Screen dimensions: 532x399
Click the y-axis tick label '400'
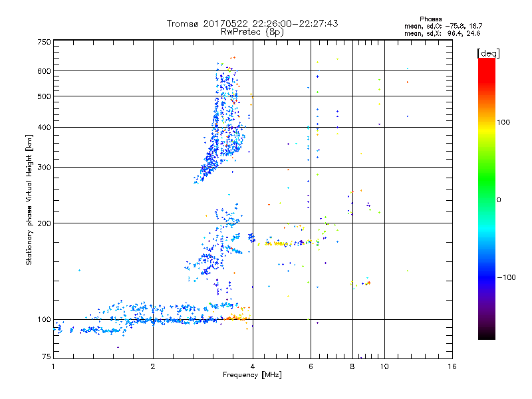pyautogui.click(x=44, y=128)
